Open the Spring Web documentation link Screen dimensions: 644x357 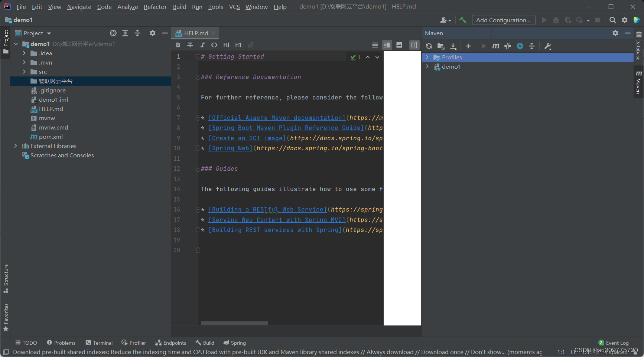[230, 148]
